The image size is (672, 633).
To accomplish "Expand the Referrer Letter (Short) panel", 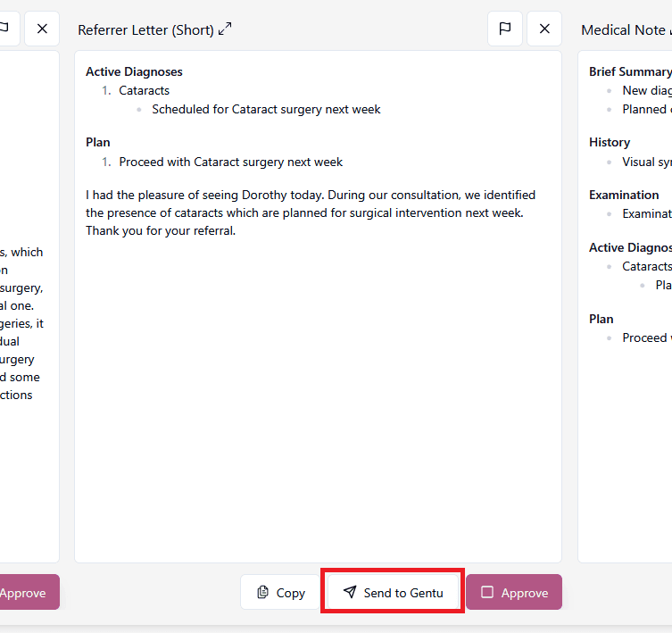I will (225, 29).
